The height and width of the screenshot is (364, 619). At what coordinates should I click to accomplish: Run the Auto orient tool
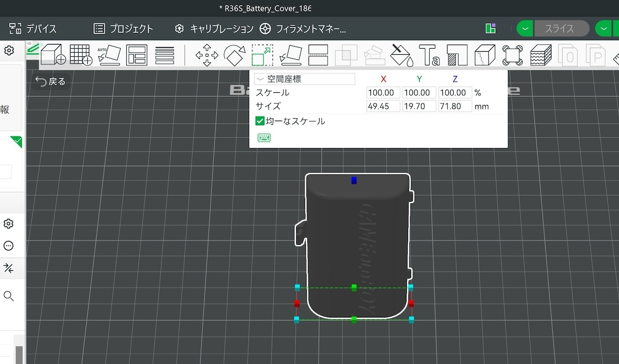coord(109,55)
